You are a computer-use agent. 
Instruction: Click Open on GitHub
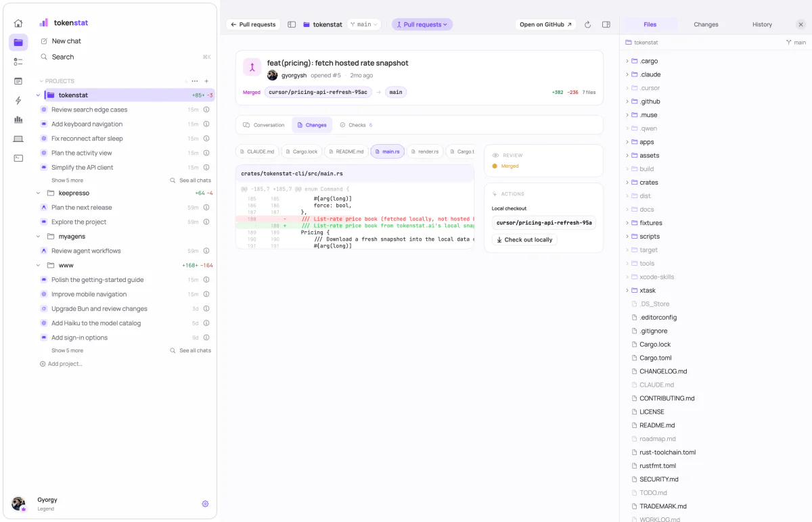(545, 24)
